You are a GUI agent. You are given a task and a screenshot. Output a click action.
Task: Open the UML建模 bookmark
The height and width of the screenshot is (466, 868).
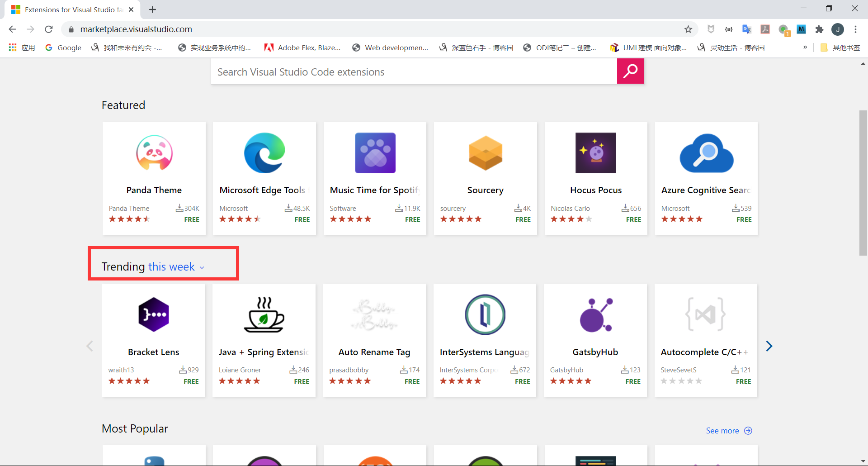point(648,48)
